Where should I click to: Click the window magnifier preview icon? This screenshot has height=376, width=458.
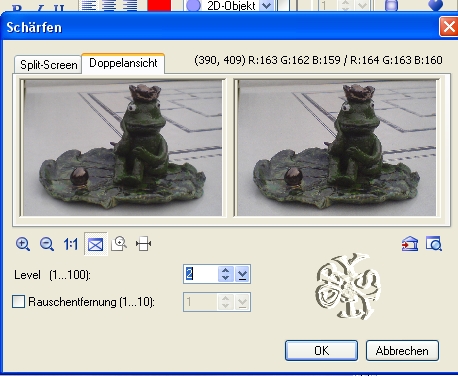pyautogui.click(x=434, y=244)
